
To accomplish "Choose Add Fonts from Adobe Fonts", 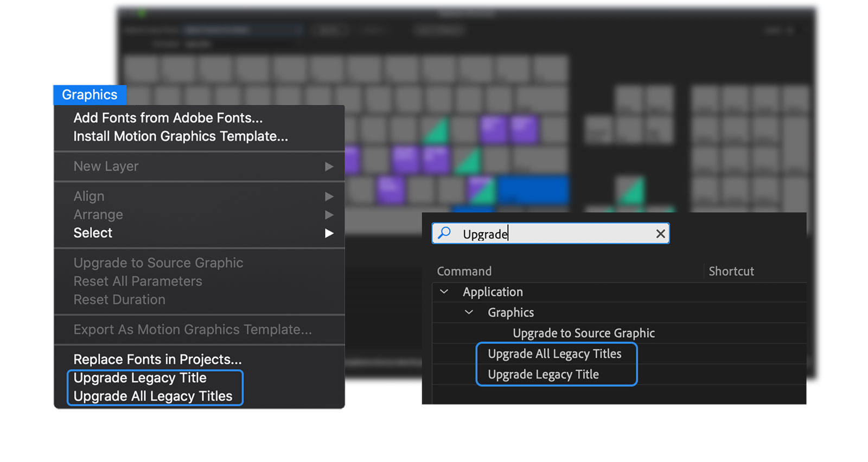I will tap(168, 118).
